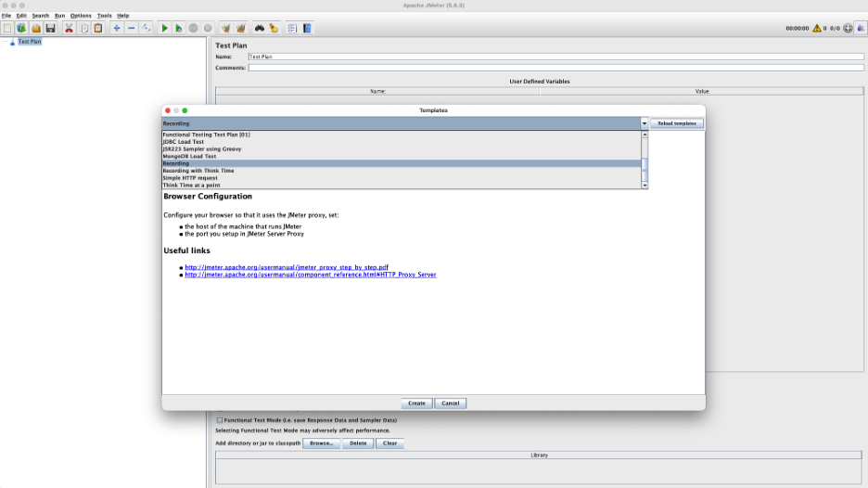Select Think Time at a point template

coord(402,185)
